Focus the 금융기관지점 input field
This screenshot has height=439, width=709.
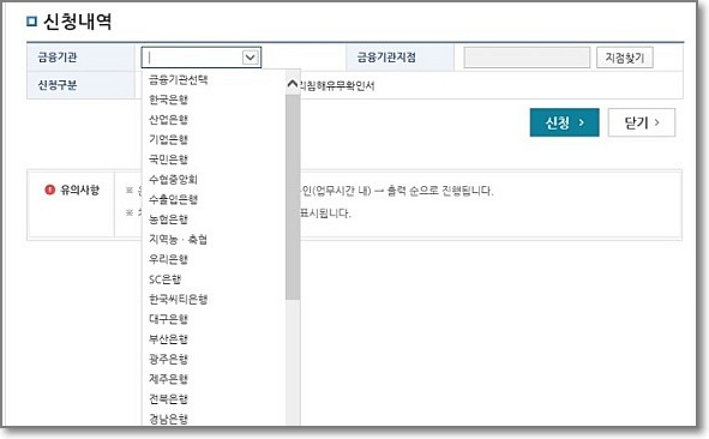pyautogui.click(x=527, y=57)
